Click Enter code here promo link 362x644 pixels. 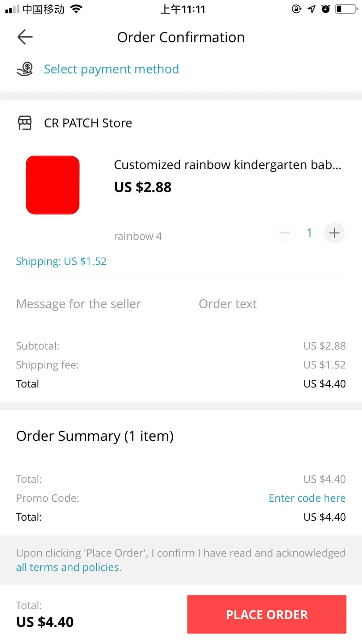coord(307,498)
